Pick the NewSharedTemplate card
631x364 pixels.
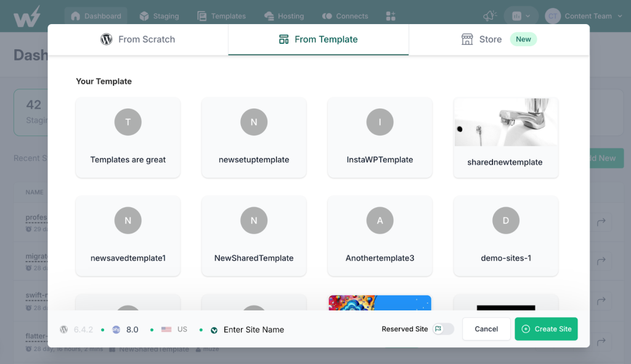pyautogui.click(x=254, y=236)
